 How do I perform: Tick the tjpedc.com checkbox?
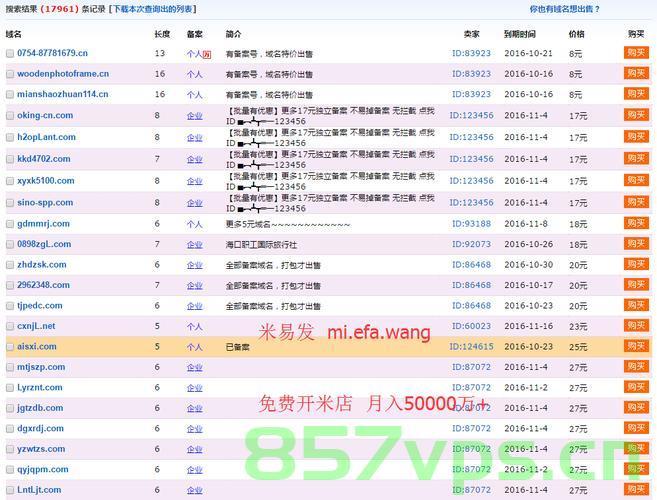point(10,306)
